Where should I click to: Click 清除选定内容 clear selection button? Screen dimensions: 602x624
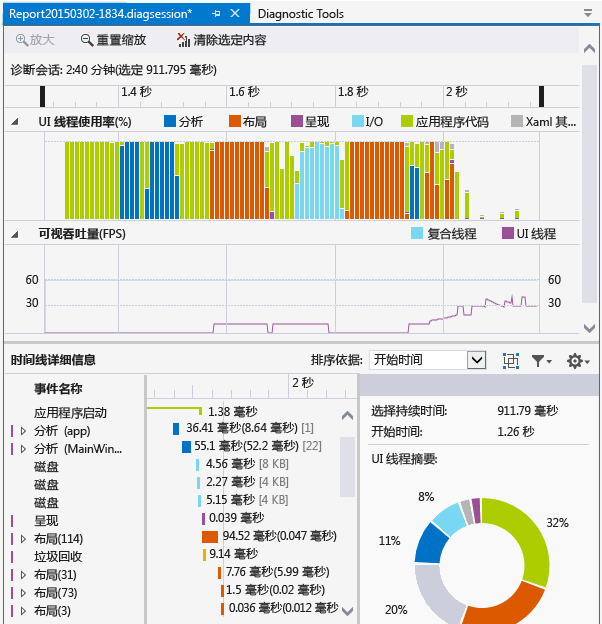click(221, 40)
